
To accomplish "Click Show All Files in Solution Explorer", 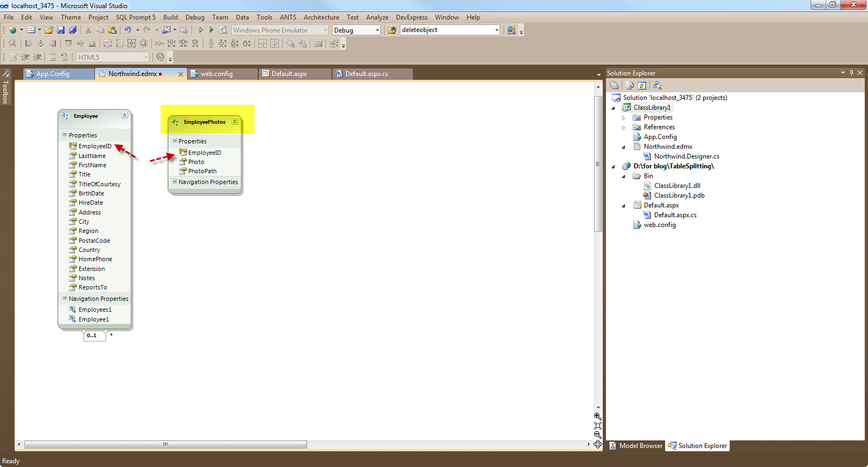I will click(x=629, y=85).
